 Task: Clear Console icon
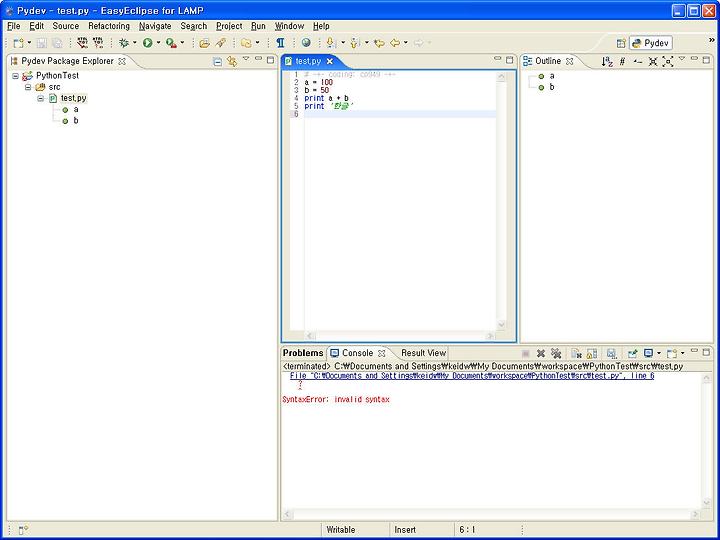pyautogui.click(x=576, y=353)
